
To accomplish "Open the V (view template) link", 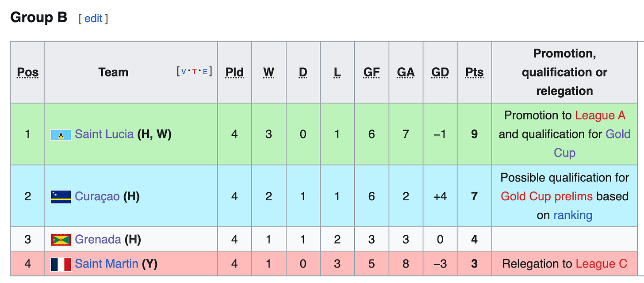I will (x=184, y=72).
